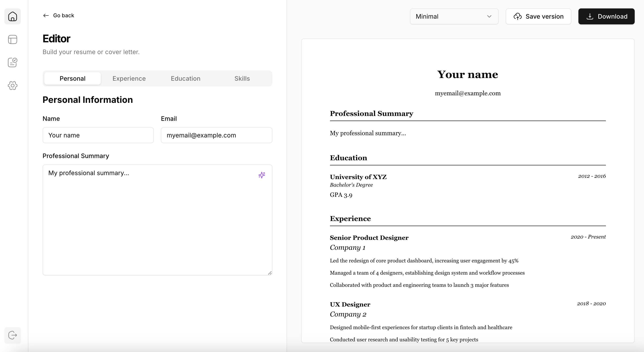Click inside the Professional Summary textarea
644x352 pixels.
157,220
